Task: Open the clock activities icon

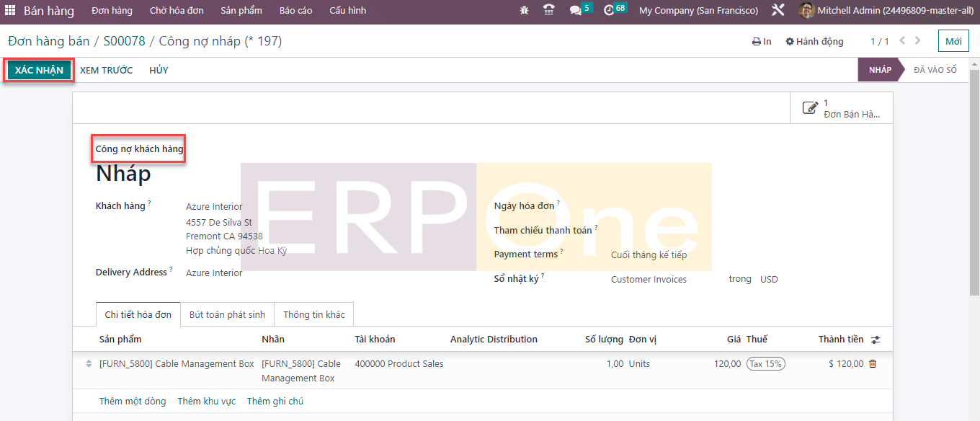Action: [609, 11]
